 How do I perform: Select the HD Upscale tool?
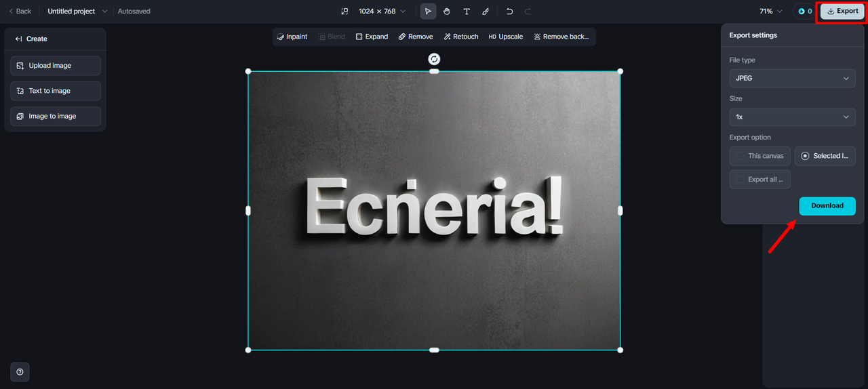coord(506,37)
